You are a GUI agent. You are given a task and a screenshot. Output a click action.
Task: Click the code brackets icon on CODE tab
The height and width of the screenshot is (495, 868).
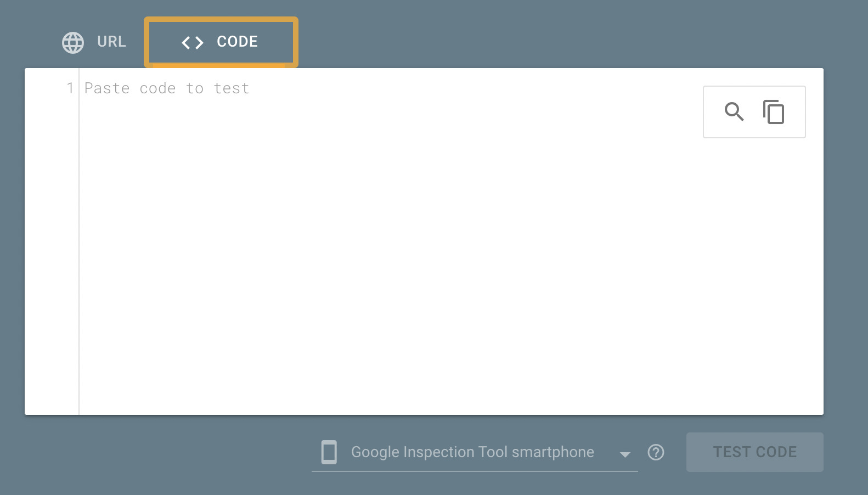[192, 42]
